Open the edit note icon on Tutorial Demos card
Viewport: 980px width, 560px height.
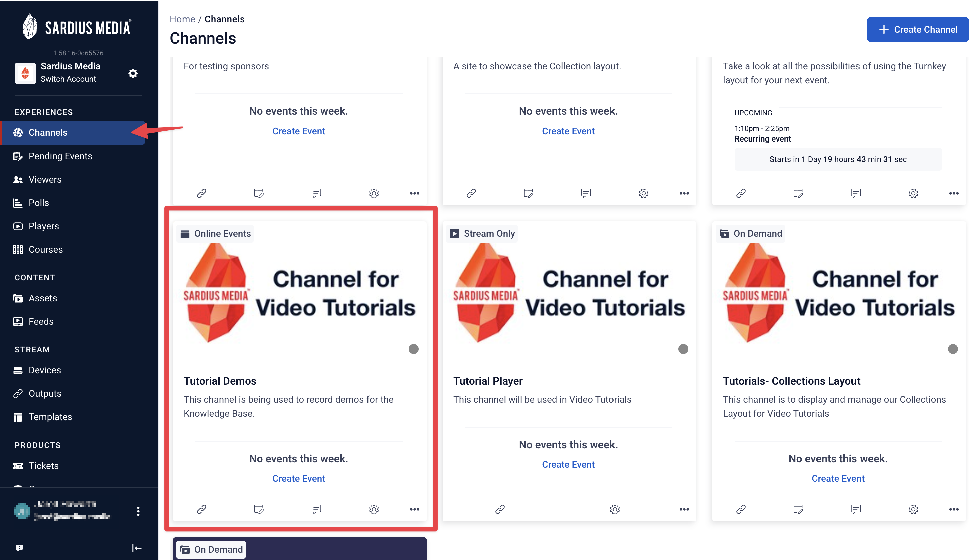(x=259, y=509)
